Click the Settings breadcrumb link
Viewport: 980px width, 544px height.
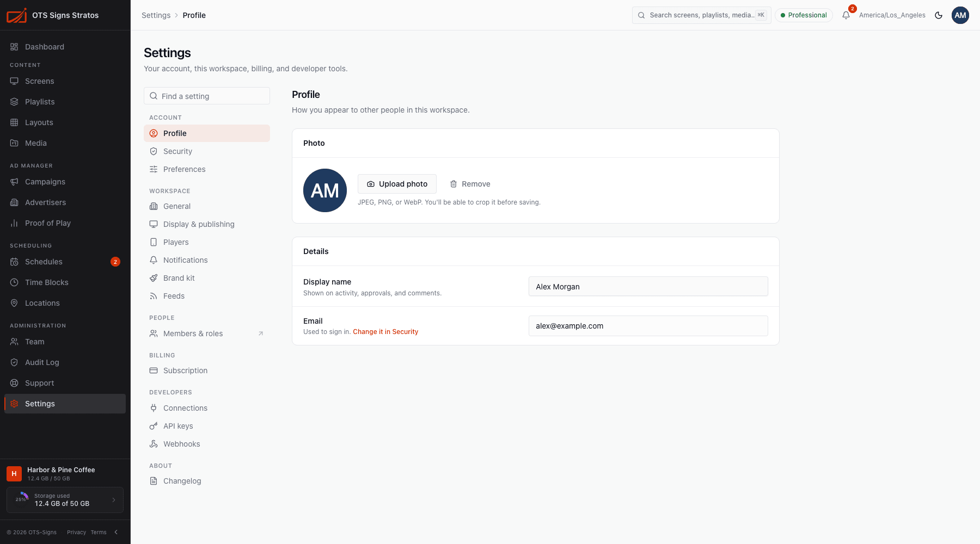pos(156,15)
